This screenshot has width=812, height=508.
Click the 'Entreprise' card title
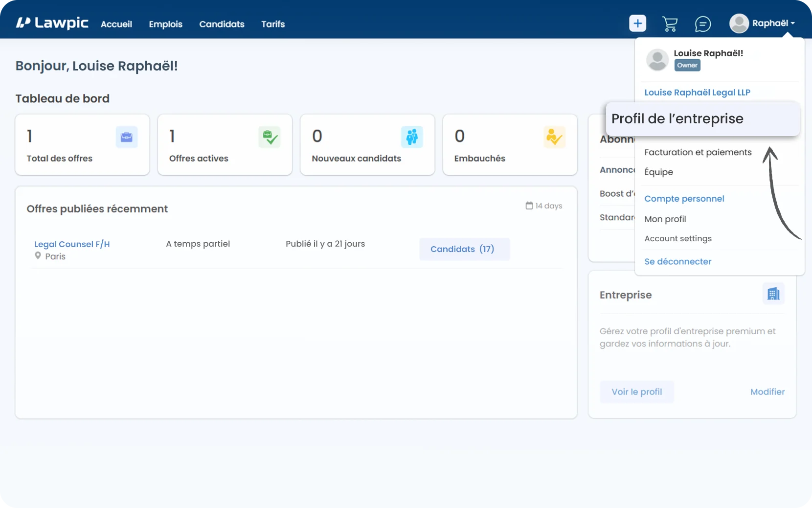pos(626,295)
